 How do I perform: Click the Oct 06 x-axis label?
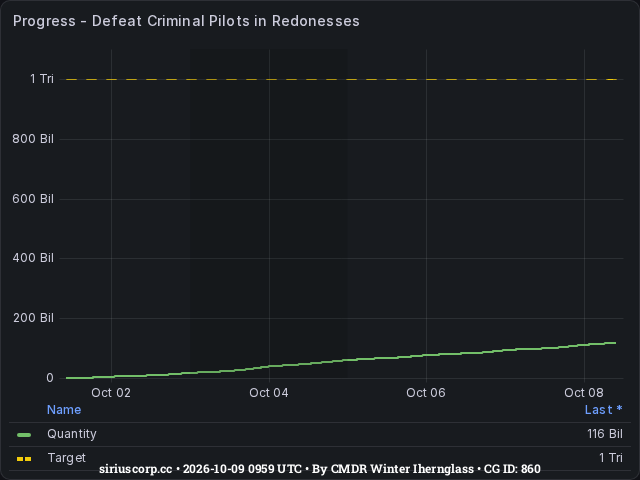(426, 393)
